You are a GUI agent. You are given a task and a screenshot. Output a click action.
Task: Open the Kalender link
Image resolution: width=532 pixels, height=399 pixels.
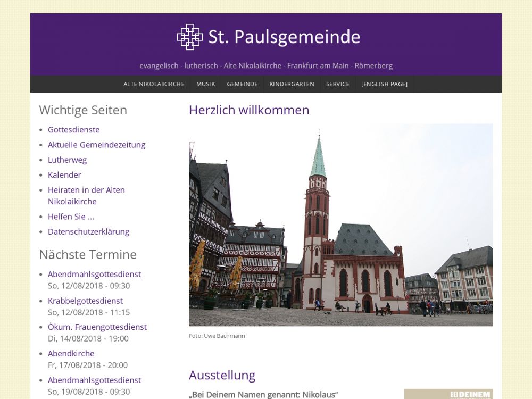[x=64, y=174]
